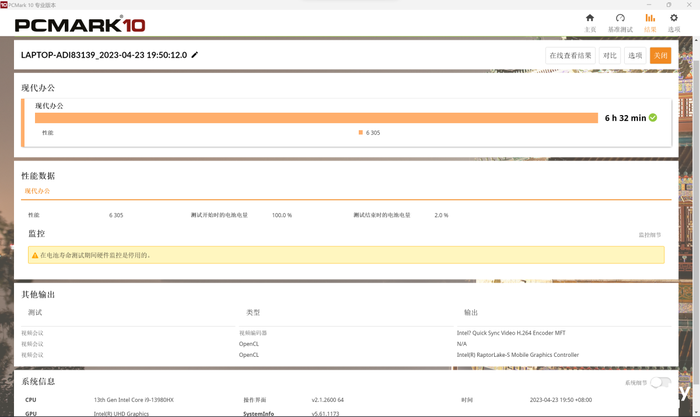
Task: Click the yellow monitoring disabled warning banner
Action: point(346,255)
